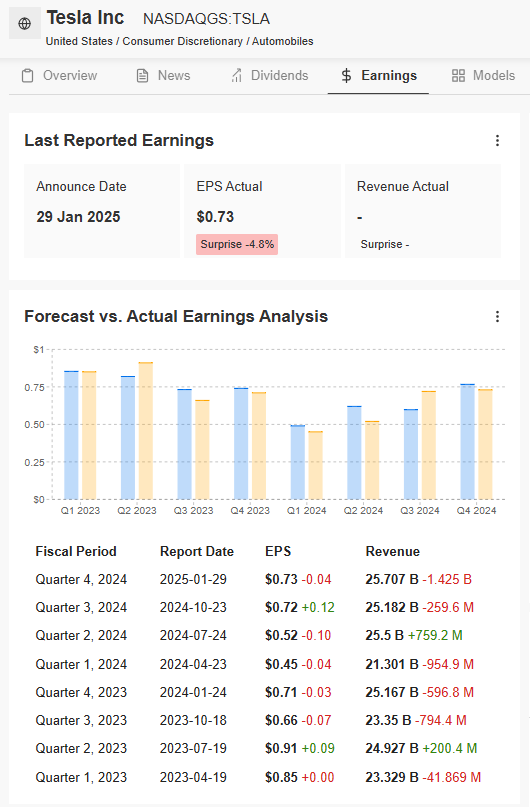
Task: Click report date 2024-01-24
Action: [x=193, y=692]
